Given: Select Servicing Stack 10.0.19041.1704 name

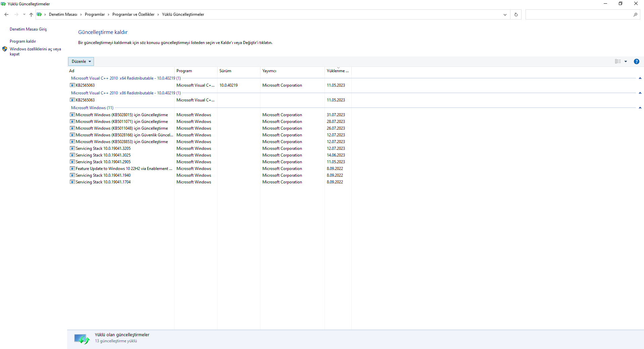Looking at the screenshot, I should 103,182.
